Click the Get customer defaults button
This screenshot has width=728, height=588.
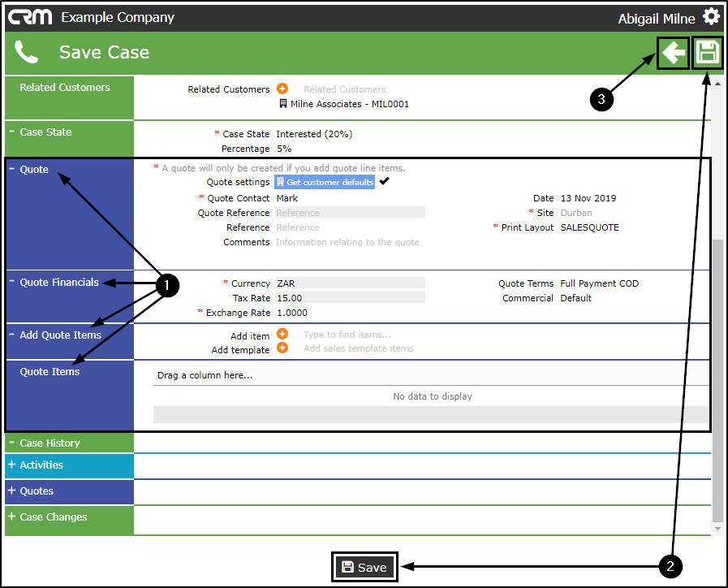click(x=325, y=182)
